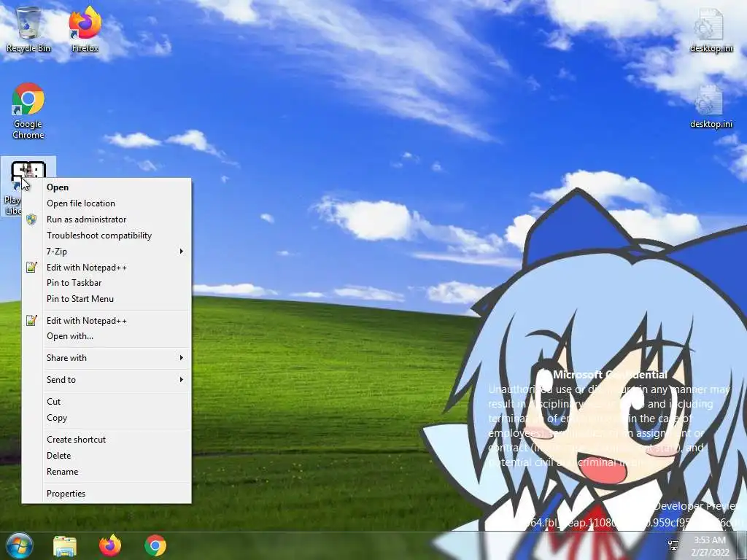Select the top desktop.ini file icon

[711, 29]
